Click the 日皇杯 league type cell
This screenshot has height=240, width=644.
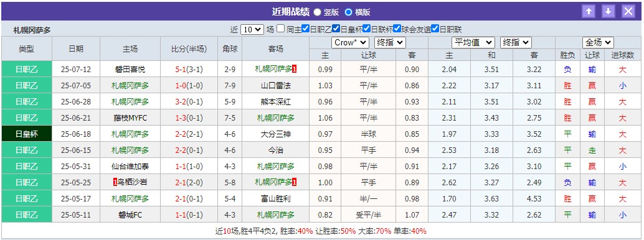27,134
